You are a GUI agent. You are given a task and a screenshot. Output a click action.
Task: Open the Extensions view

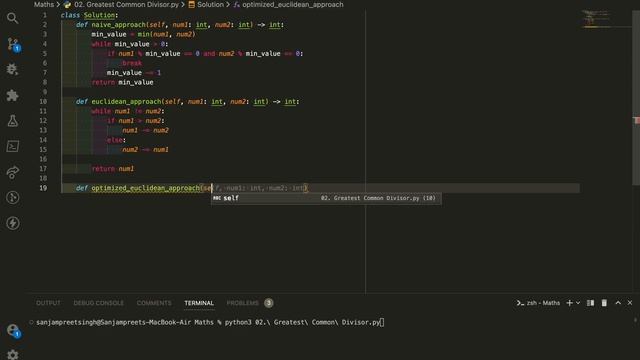[x=13, y=95]
